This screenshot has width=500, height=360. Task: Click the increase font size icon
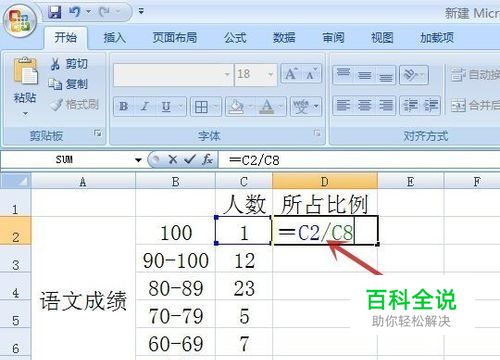[x=291, y=74]
